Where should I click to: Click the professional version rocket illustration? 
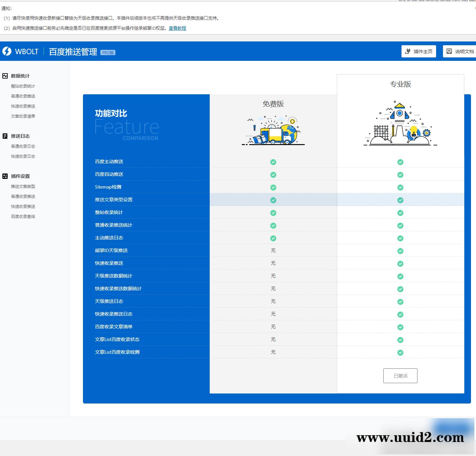(400, 123)
